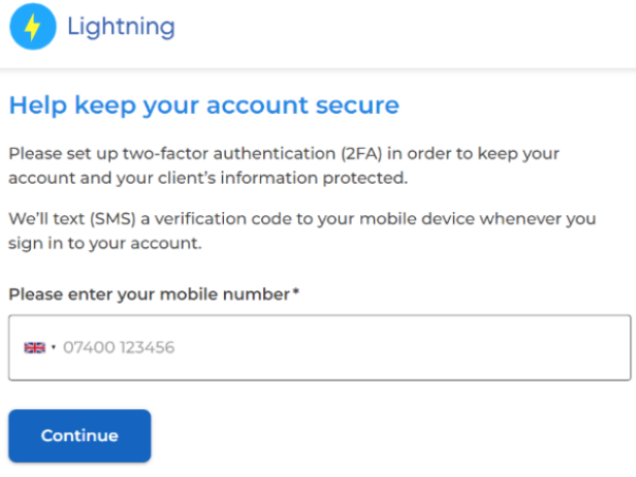The image size is (636, 477).
Task: Open the country code dropdown arrow
Action: tap(53, 347)
